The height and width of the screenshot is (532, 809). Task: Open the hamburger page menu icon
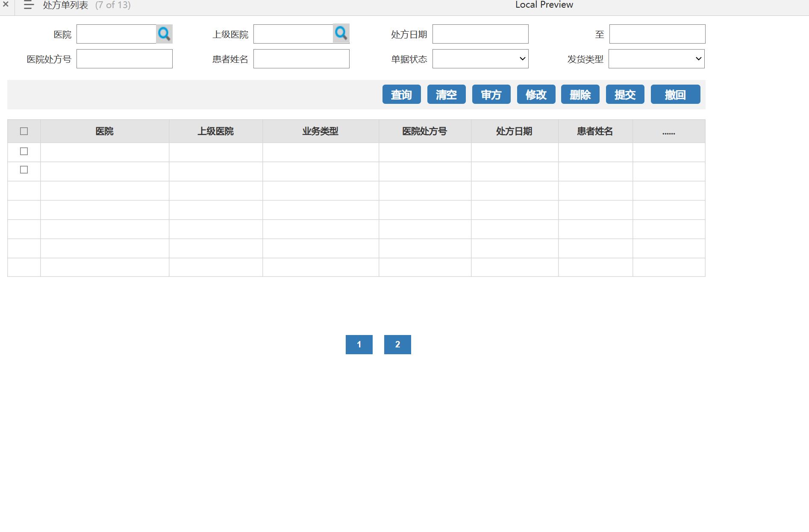[29, 5]
